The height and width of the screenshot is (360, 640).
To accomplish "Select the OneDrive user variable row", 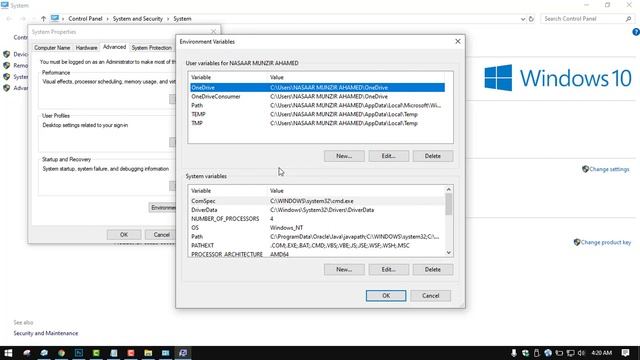I will (317, 87).
